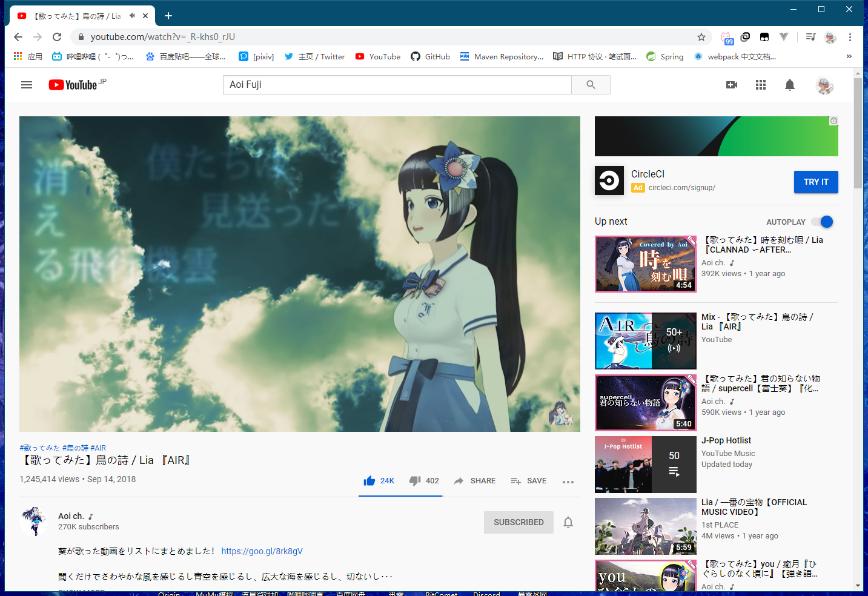Open the 君の知らない物語 video thumbnail

click(x=646, y=403)
